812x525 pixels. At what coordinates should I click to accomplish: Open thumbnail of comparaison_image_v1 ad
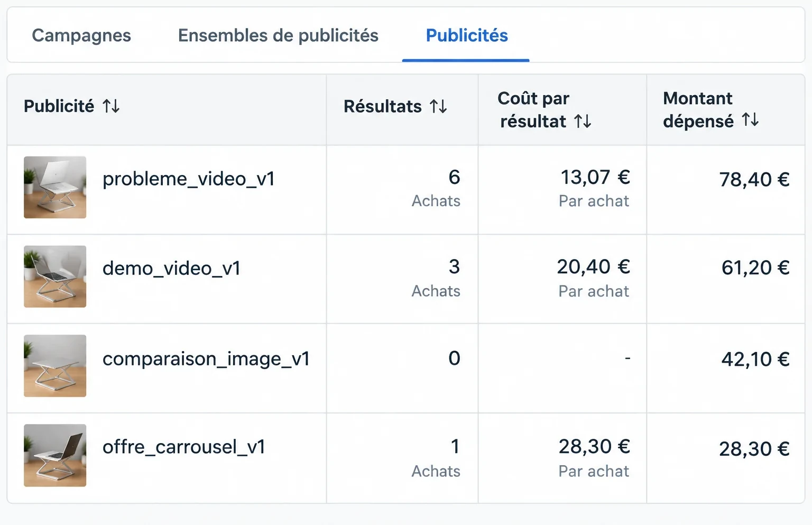tap(55, 366)
